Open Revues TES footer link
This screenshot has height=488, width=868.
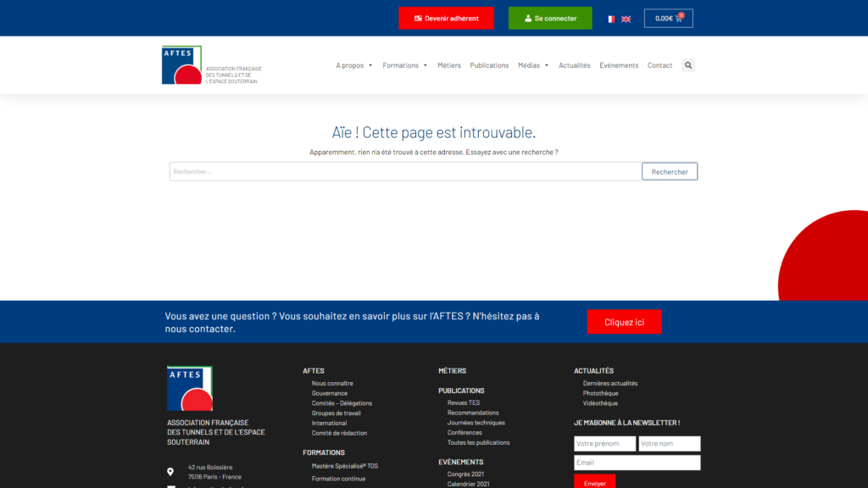click(464, 402)
